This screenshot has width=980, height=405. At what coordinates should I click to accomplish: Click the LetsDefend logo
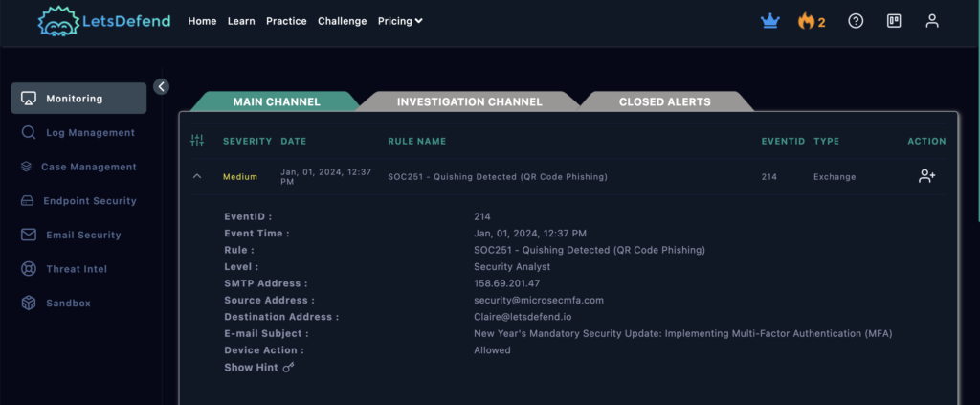[103, 21]
